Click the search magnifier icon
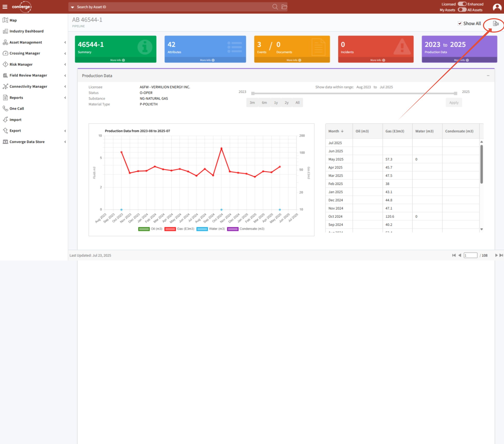504x444 pixels. 275,7
